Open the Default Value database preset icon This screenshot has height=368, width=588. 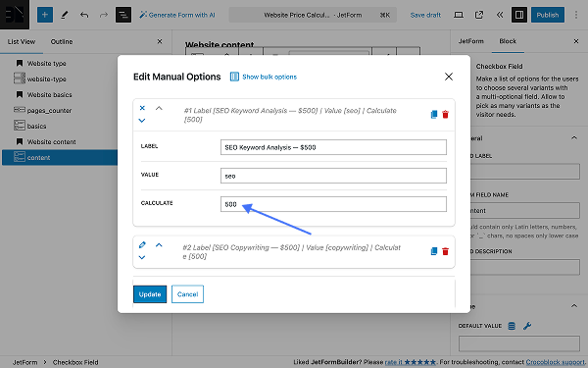click(x=512, y=326)
